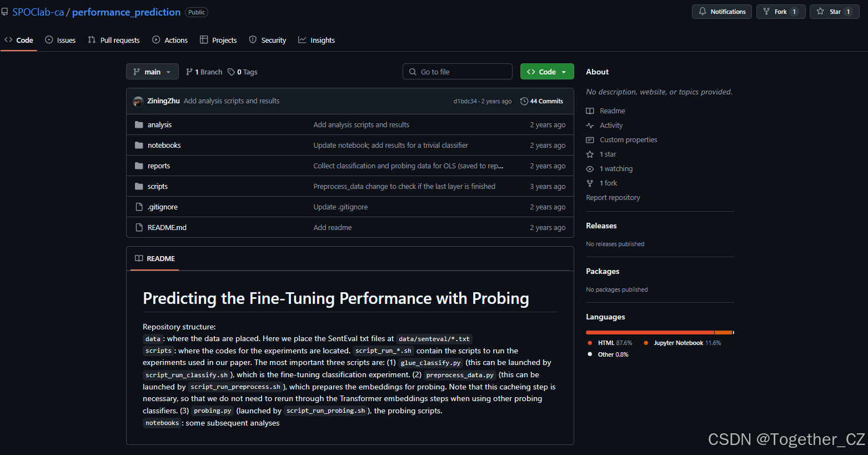Open the notebooks folder
The height and width of the screenshot is (455, 868).
164,145
